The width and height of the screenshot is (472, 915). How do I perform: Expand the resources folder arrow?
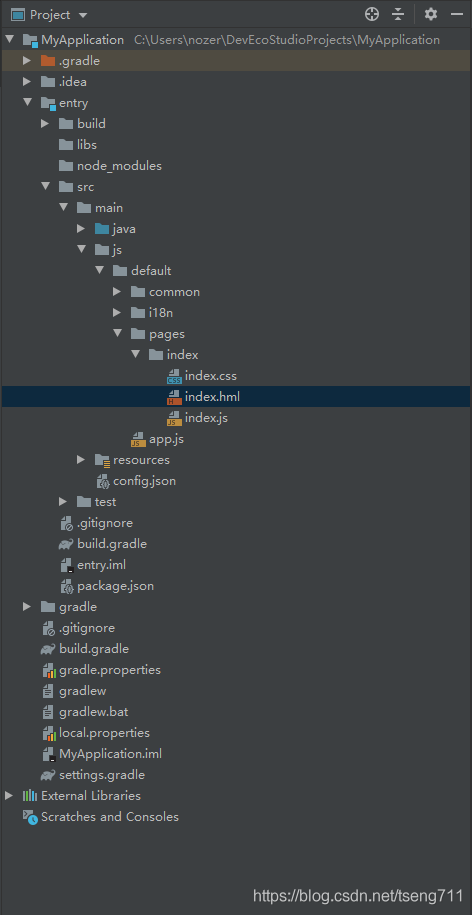click(x=81, y=460)
